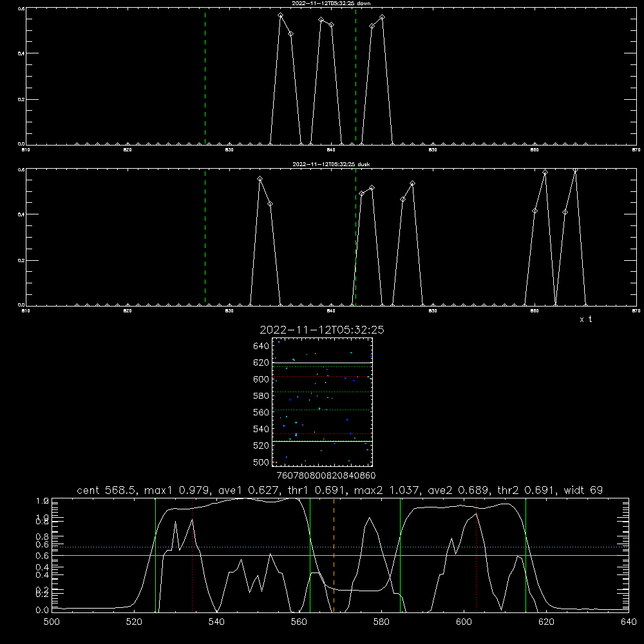Click the dawn plot's green dashed line near 842
Image resolution: width=644 pixels, height=644 pixels.
click(x=355, y=76)
